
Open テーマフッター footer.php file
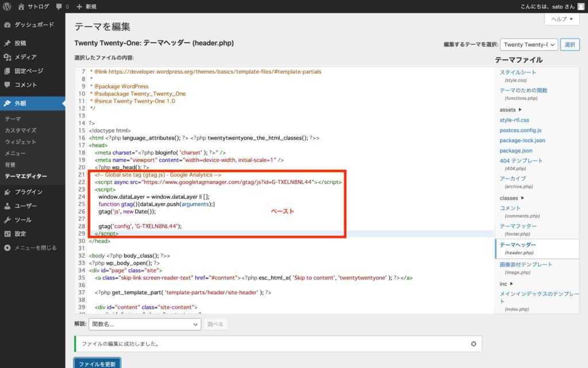pos(519,229)
